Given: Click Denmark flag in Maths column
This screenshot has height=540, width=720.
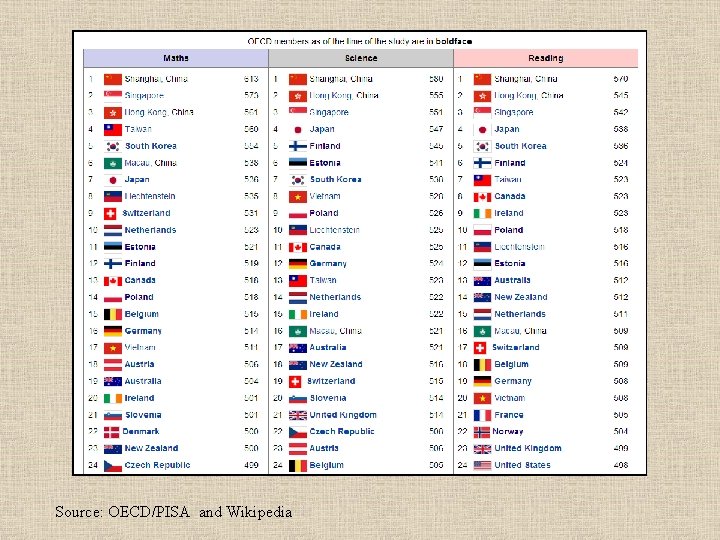Looking at the screenshot, I should coord(111,432).
